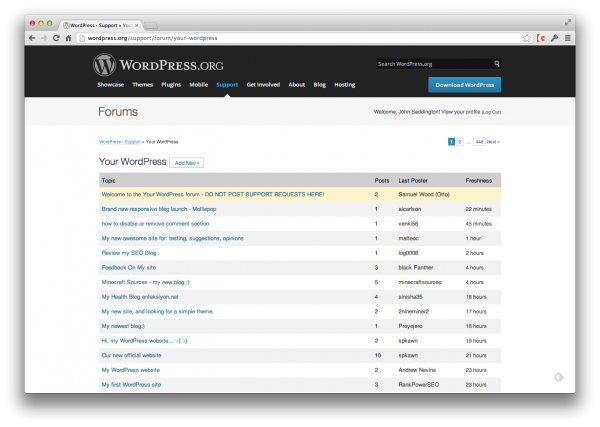Screen dimensions: 600x427
Task: Close the WordPress Support browser tab
Action: click(137, 25)
